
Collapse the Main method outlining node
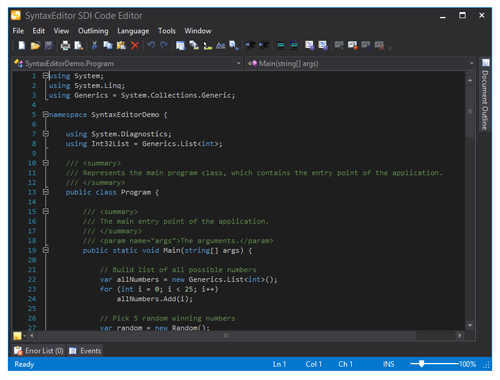tap(46, 250)
